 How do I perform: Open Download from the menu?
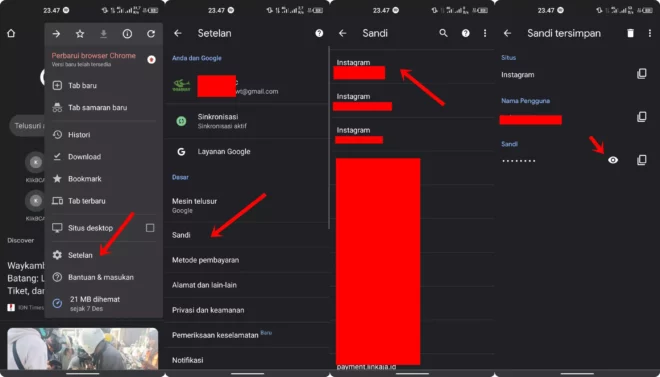pos(104,157)
